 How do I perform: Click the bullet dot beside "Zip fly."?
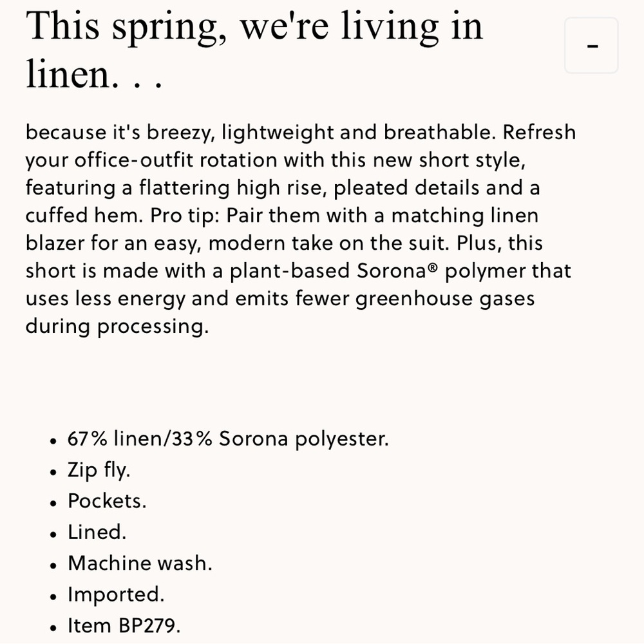[x=53, y=473]
